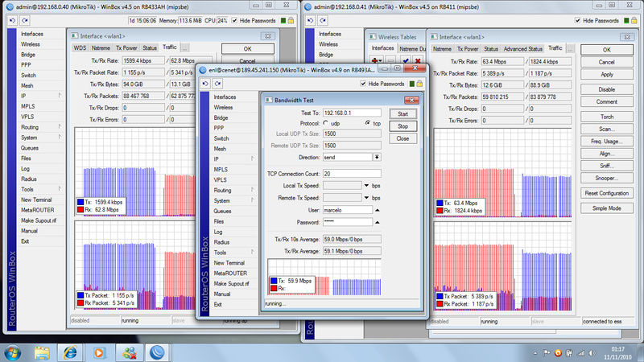Image resolution: width=644 pixels, height=362 pixels.
Task: Click Stop button in Bandwidth Test
Action: [x=403, y=126]
